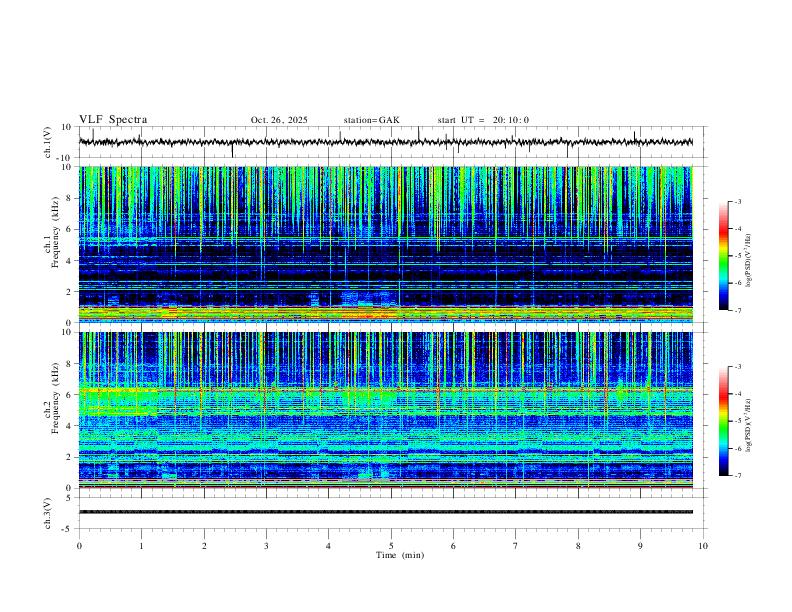The image size is (792, 612).
Task: Click the lower color bar's "-4" label
Action: coord(737,394)
